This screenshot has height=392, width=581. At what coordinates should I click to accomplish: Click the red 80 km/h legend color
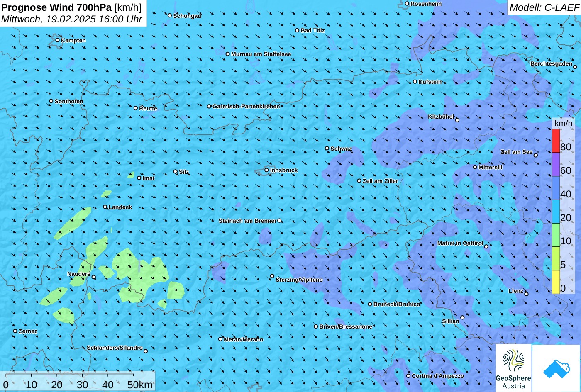pos(556,141)
